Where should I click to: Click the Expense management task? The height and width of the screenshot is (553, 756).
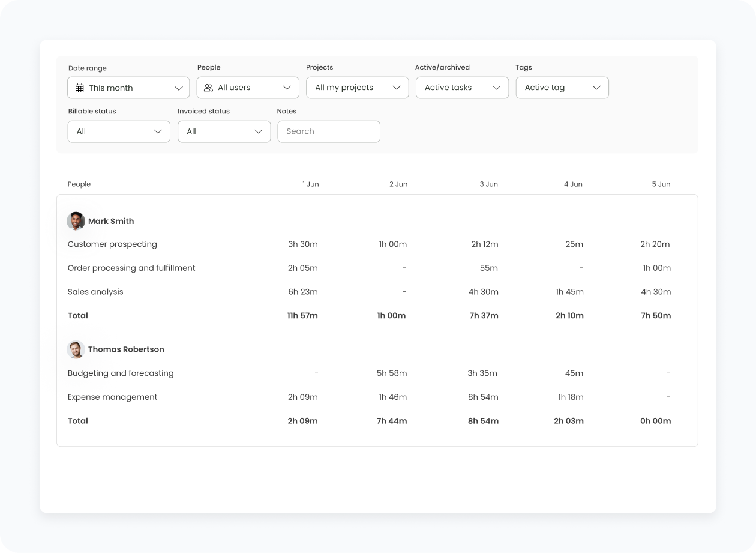(x=112, y=397)
